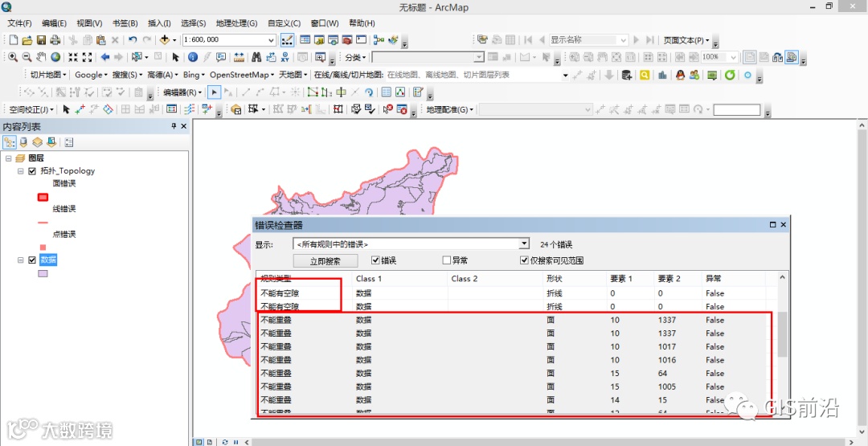Open the Error Inspector icon

[x=402, y=109]
